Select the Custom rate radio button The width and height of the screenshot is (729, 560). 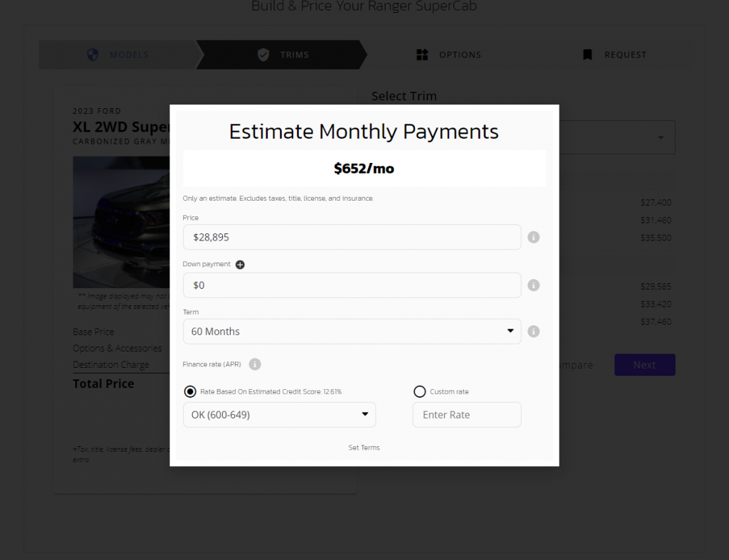pyautogui.click(x=419, y=391)
